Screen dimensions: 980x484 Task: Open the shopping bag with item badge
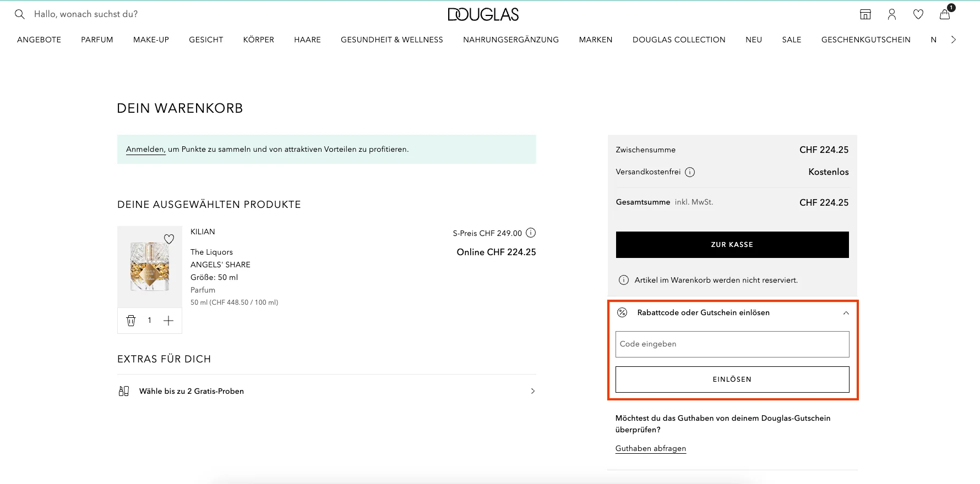coord(945,15)
